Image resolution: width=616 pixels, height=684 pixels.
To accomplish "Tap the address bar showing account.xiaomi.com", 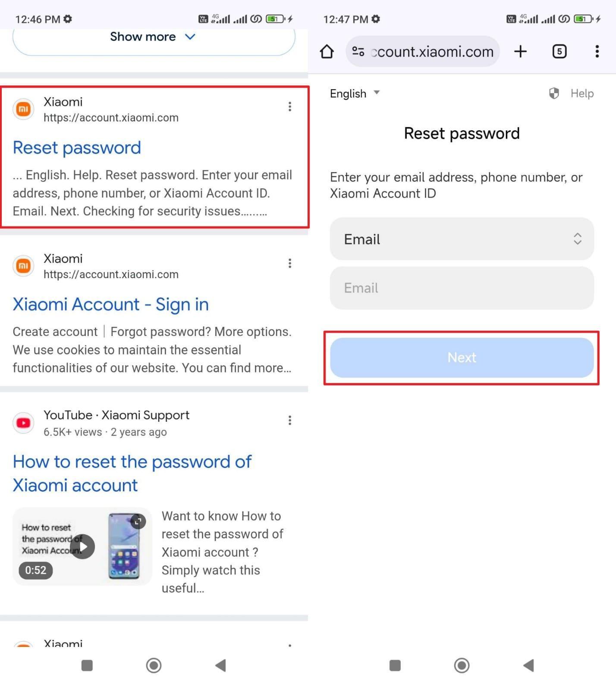I will (x=431, y=52).
